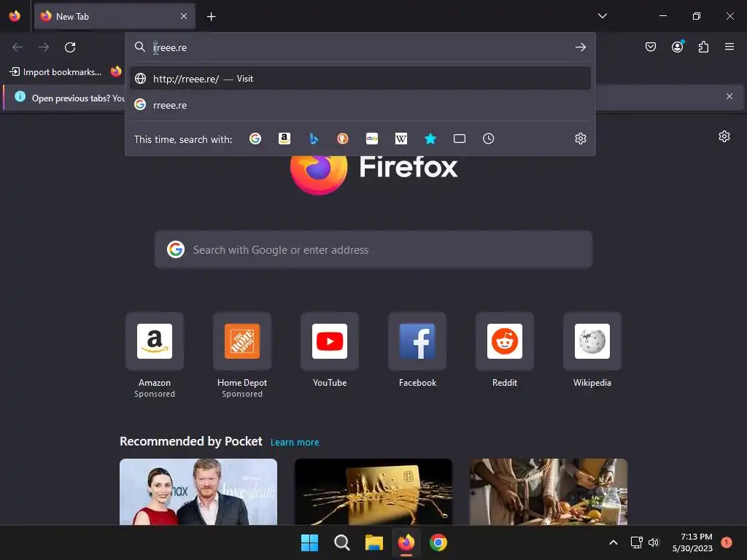
Task: Go back to previous page
Action: pos(18,47)
